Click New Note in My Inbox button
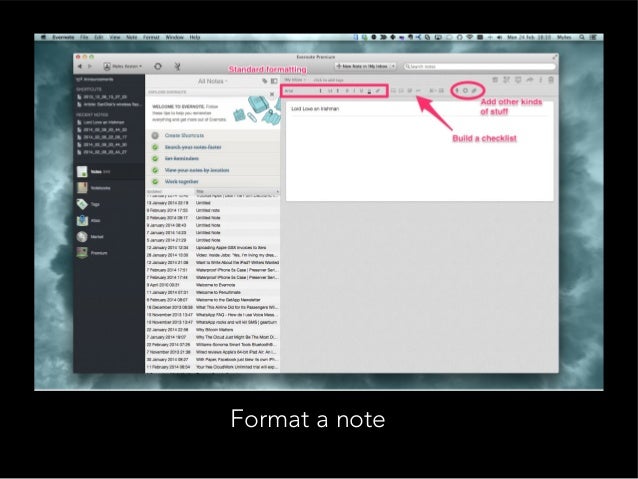This screenshot has width=638, height=479. point(362,66)
